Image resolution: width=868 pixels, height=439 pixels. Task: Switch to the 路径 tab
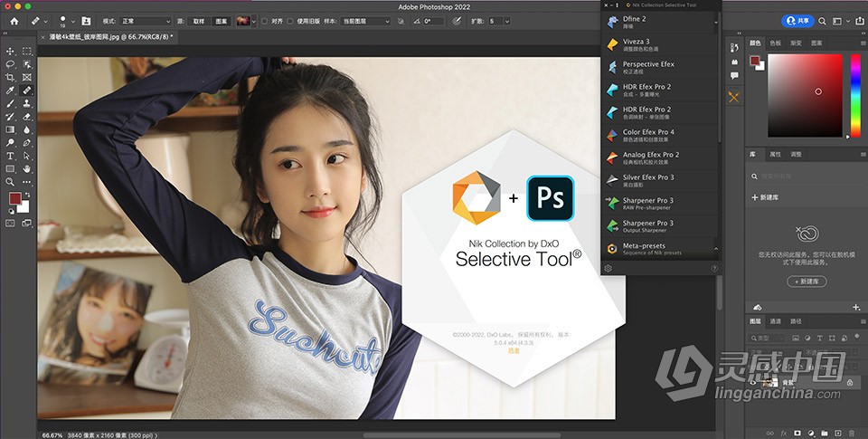click(796, 321)
